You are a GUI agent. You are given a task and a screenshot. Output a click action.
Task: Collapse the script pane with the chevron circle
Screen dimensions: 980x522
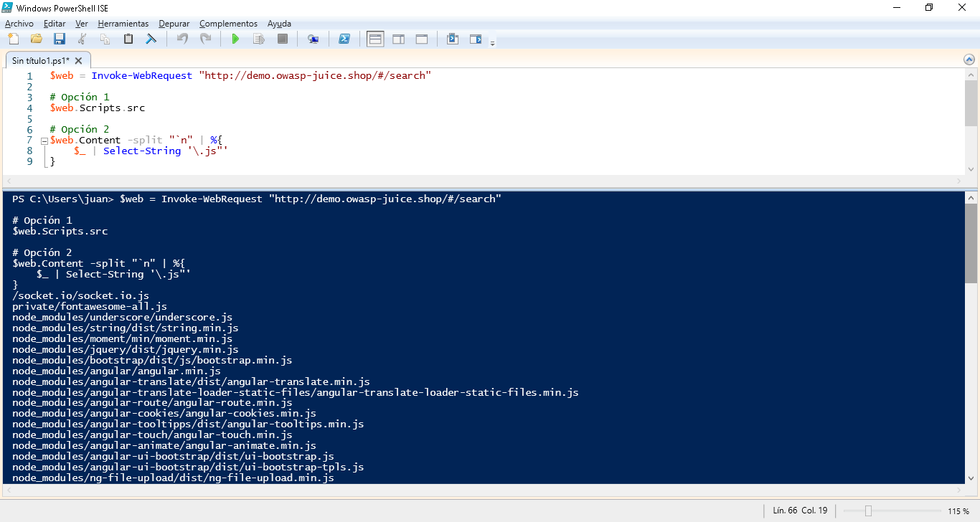(x=969, y=60)
